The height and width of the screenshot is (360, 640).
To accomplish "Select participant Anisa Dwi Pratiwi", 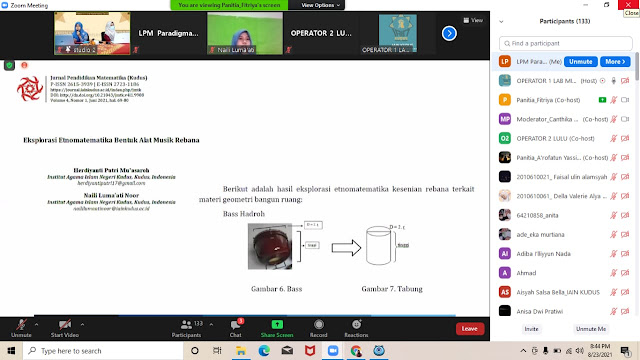I will 563,311.
